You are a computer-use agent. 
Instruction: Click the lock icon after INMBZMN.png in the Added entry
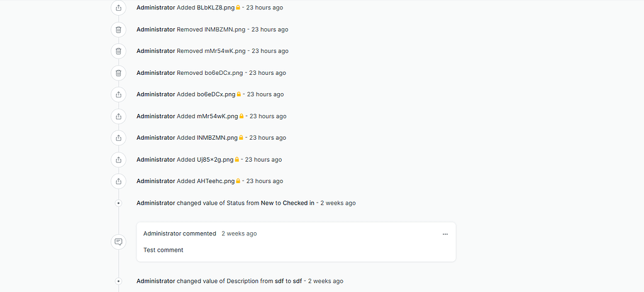point(242,138)
